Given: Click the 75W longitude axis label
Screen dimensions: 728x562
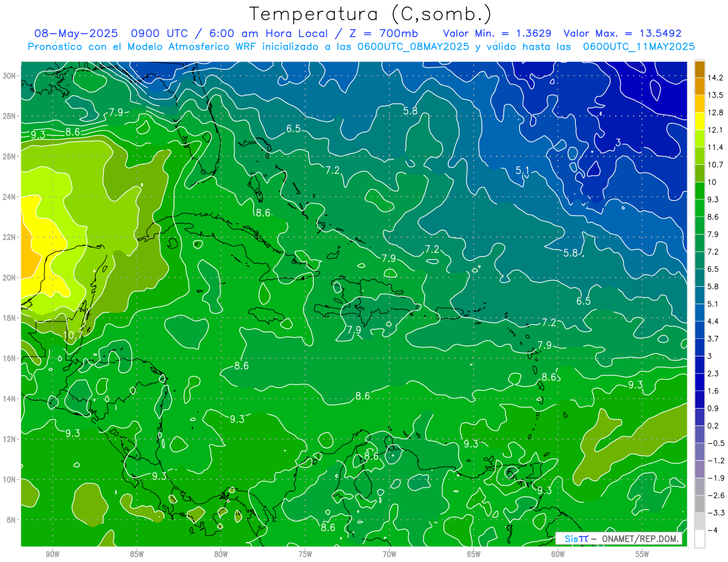Looking at the screenshot, I should 305,554.
